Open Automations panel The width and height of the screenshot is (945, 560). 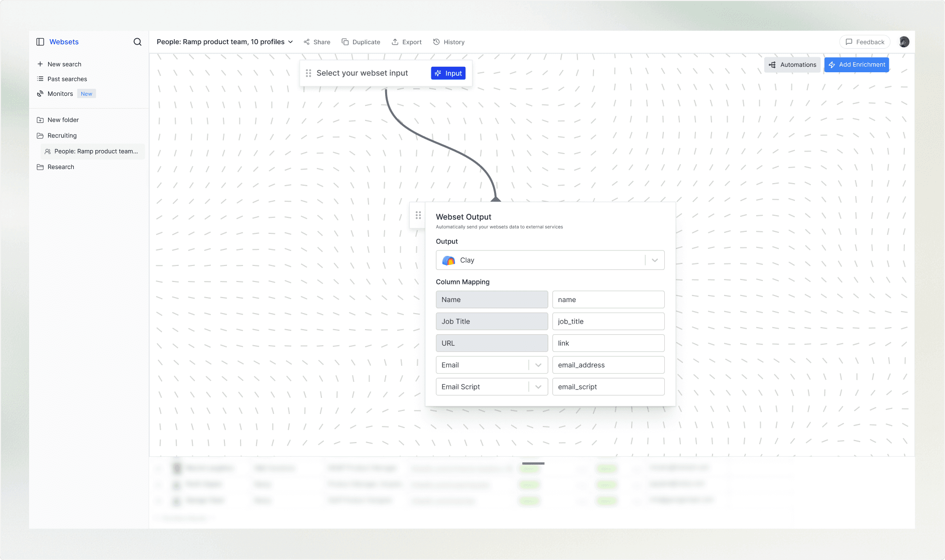pos(792,65)
